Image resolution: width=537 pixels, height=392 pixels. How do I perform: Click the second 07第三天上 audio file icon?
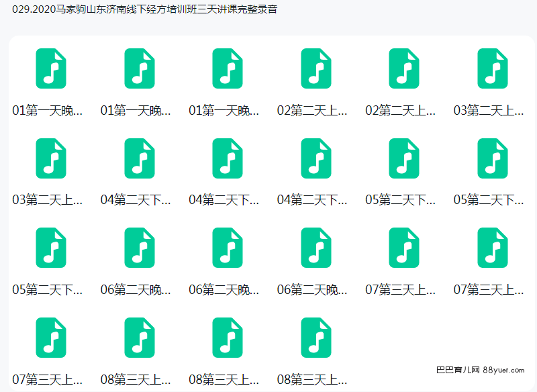tap(493, 248)
